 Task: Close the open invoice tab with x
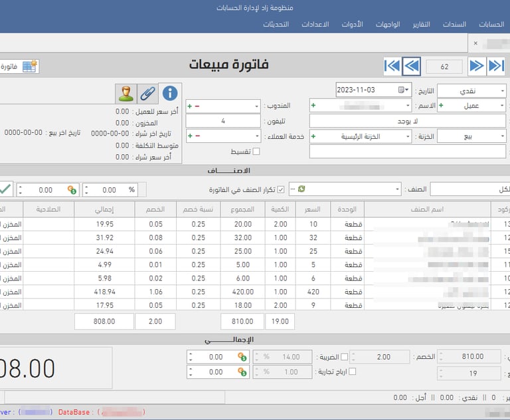(x=475, y=43)
